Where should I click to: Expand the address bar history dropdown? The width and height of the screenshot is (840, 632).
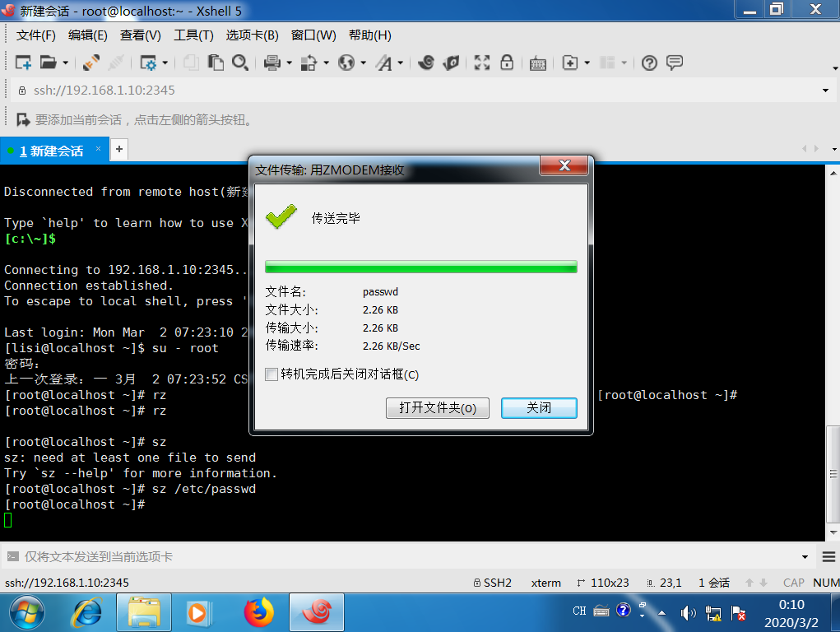click(x=825, y=90)
